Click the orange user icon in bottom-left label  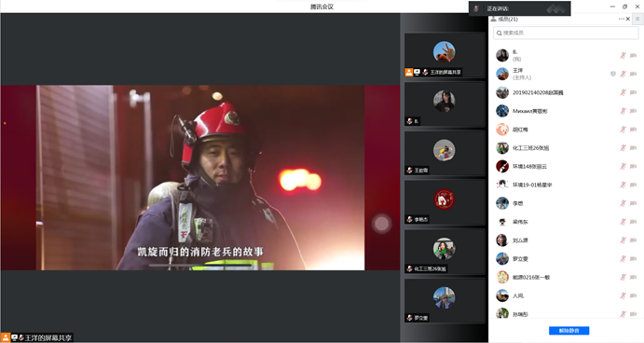pyautogui.click(x=6, y=337)
